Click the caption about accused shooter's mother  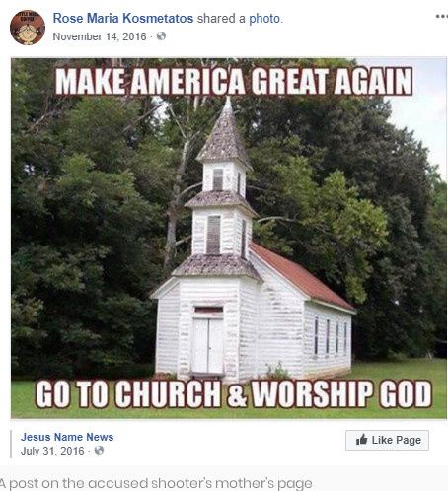tap(156, 483)
